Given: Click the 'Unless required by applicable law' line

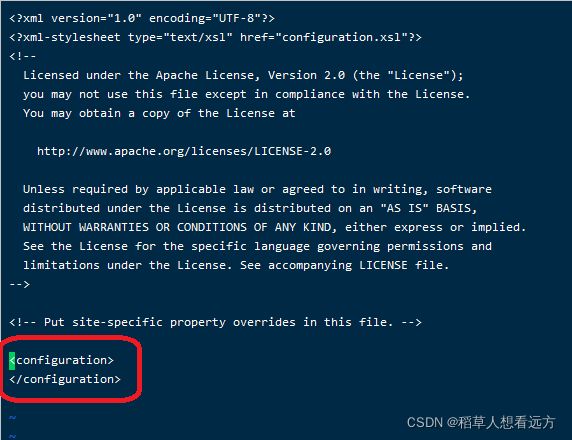Looking at the screenshot, I should tap(257, 189).
